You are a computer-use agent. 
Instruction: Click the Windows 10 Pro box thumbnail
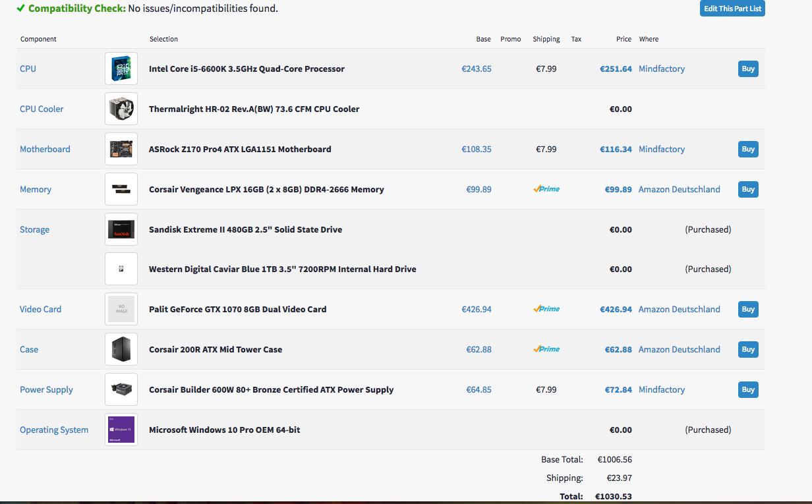tap(121, 430)
